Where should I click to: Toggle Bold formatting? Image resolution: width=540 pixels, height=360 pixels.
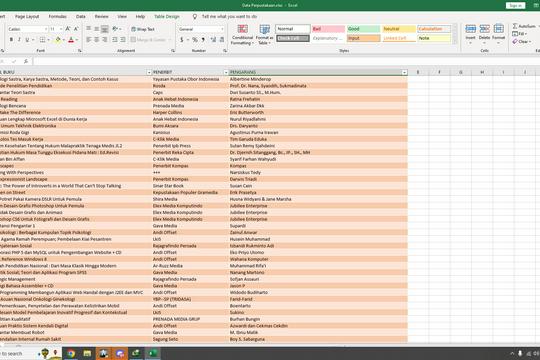pos(11,40)
